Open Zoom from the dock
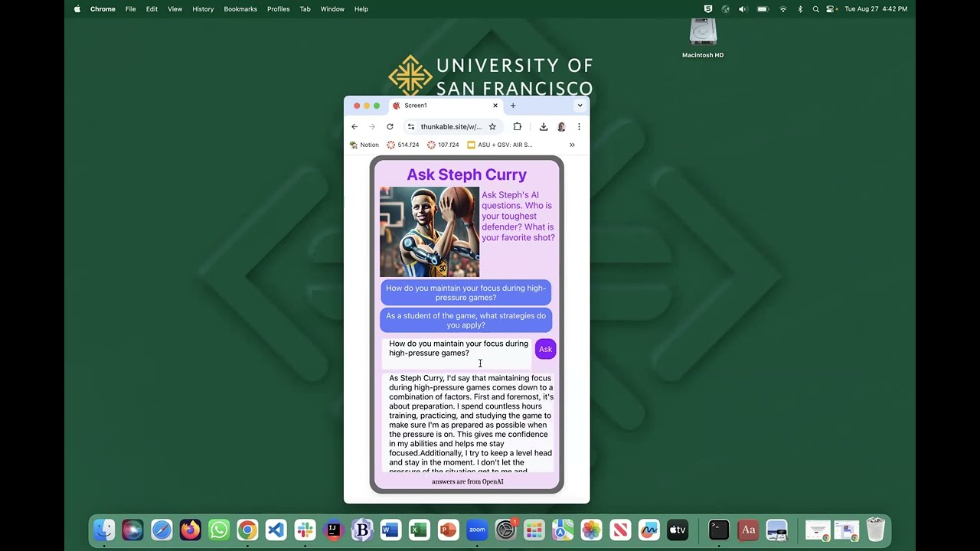 477,530
